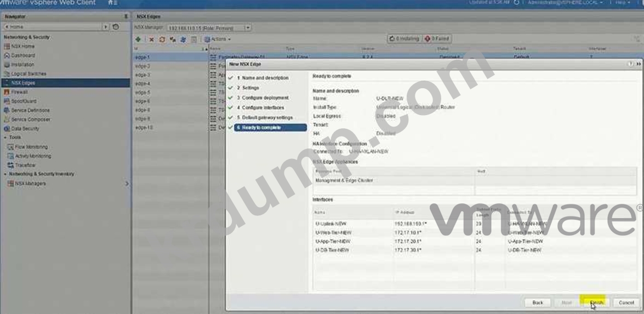The image size is (644, 314).
Task: Click the NSX Home icon
Action: [x=7, y=47]
